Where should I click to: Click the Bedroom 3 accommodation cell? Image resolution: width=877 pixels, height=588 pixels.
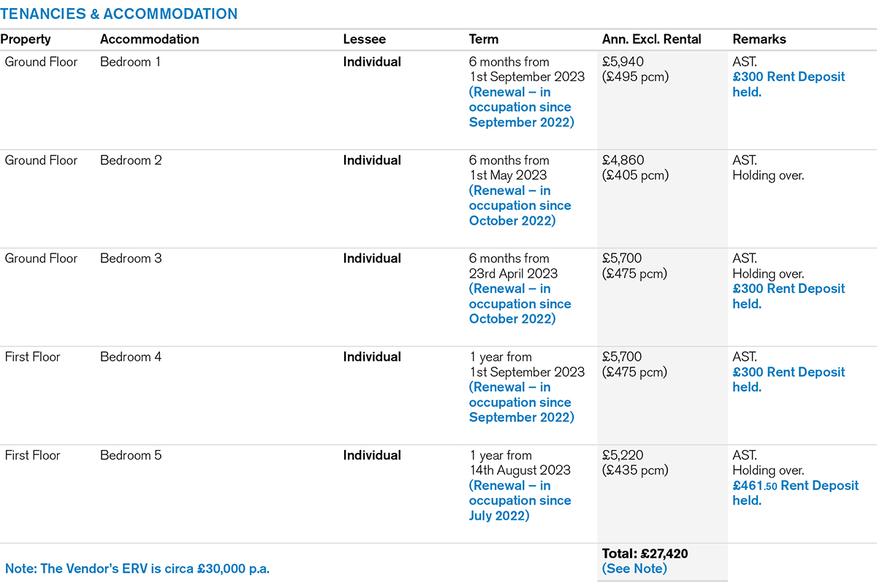click(131, 259)
